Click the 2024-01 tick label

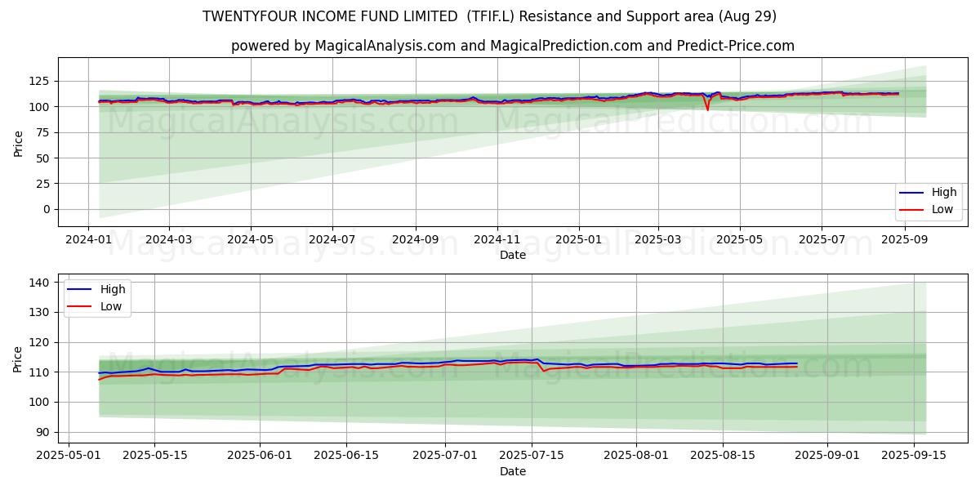click(89, 241)
